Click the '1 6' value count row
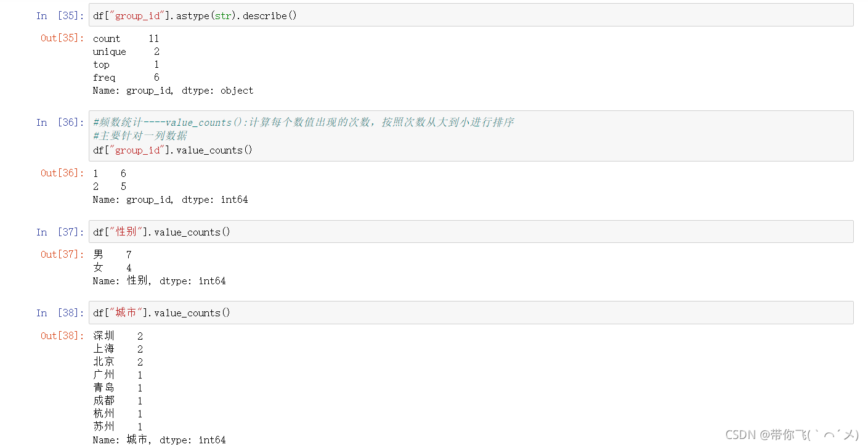The width and height of the screenshot is (868, 447). point(110,174)
